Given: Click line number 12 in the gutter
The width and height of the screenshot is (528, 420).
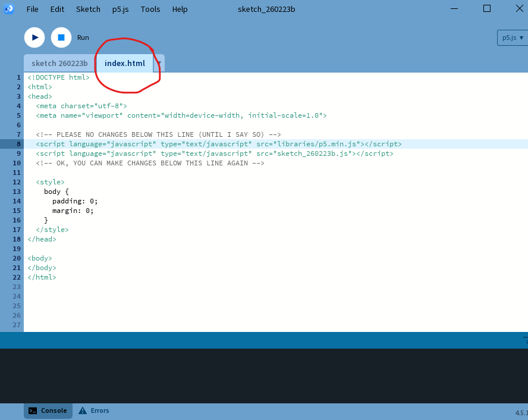Looking at the screenshot, I should pyautogui.click(x=17, y=182).
